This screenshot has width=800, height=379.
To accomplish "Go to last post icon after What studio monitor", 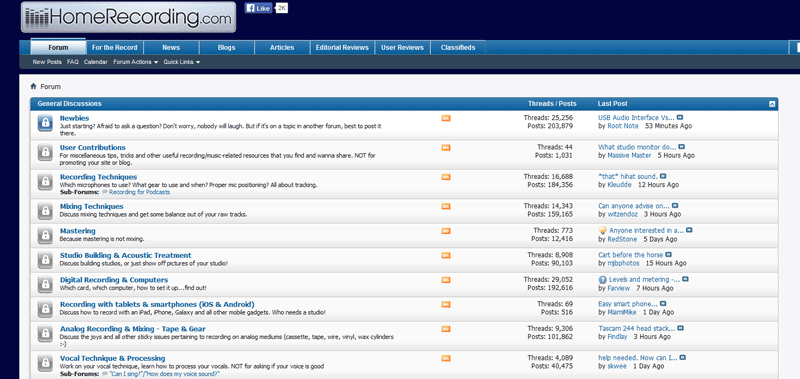I will pyautogui.click(x=682, y=147).
